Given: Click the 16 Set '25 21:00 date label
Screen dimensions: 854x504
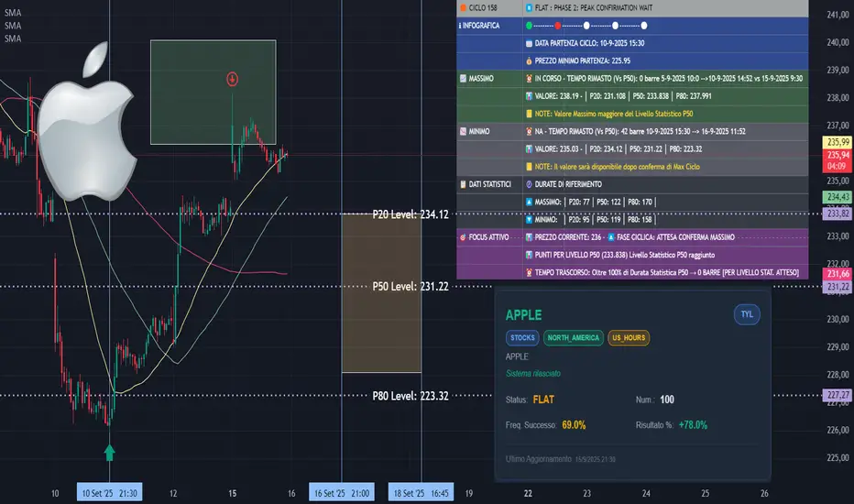Looking at the screenshot, I should tap(342, 493).
